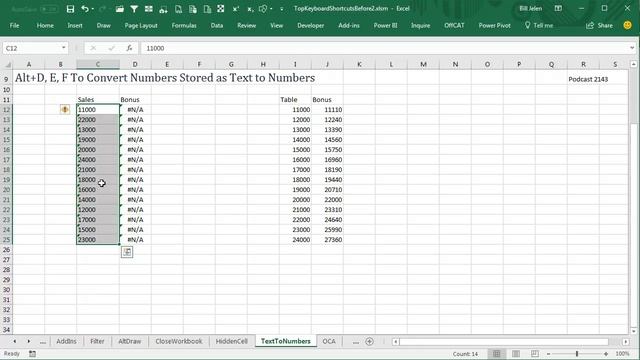The image size is (640, 360).
Task: Click the Podcast 2143 cell
Action: [588, 79]
